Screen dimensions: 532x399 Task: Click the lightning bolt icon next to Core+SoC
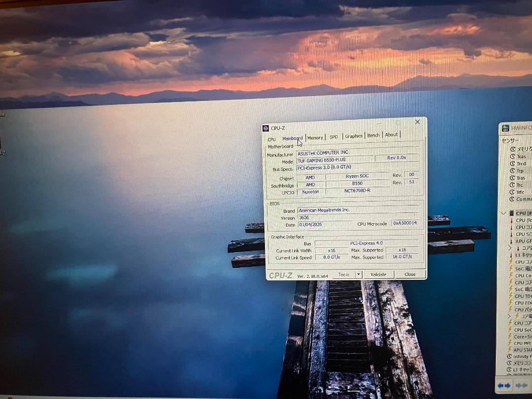pyautogui.click(x=511, y=336)
